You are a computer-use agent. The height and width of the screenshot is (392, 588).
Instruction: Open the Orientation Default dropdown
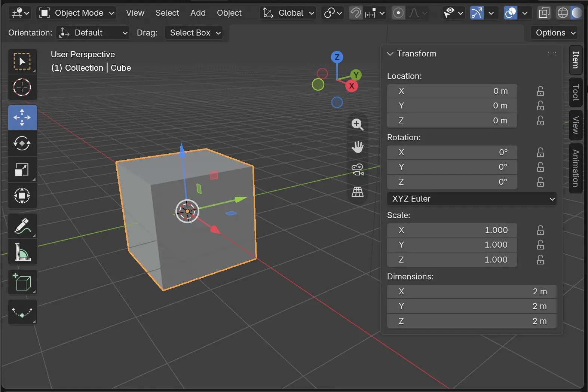(93, 33)
